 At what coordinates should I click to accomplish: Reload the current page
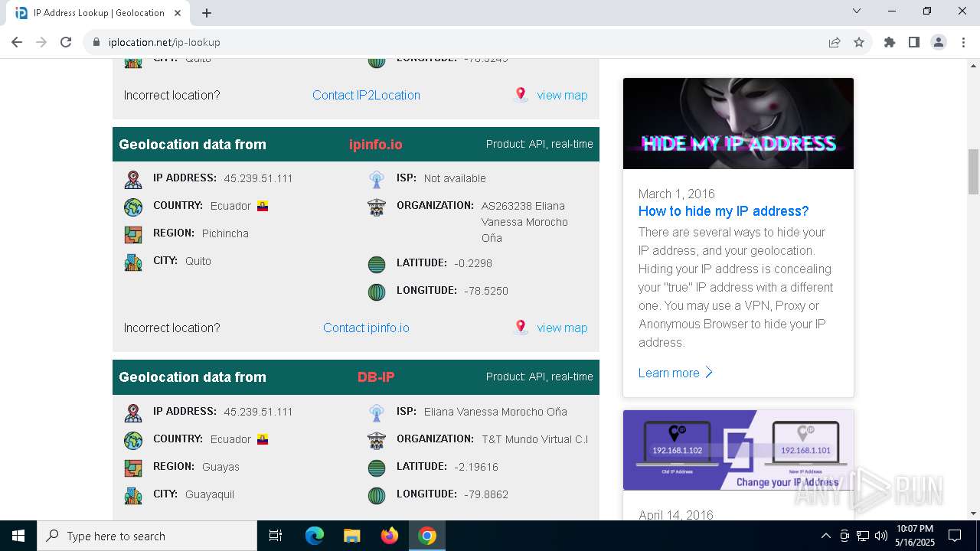pos(66,42)
